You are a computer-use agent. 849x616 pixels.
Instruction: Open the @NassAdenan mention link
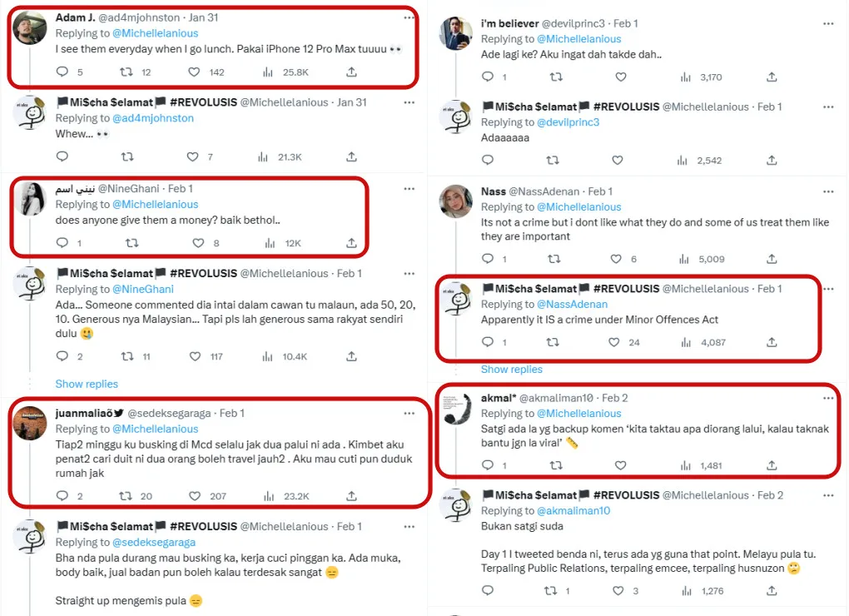(573, 304)
